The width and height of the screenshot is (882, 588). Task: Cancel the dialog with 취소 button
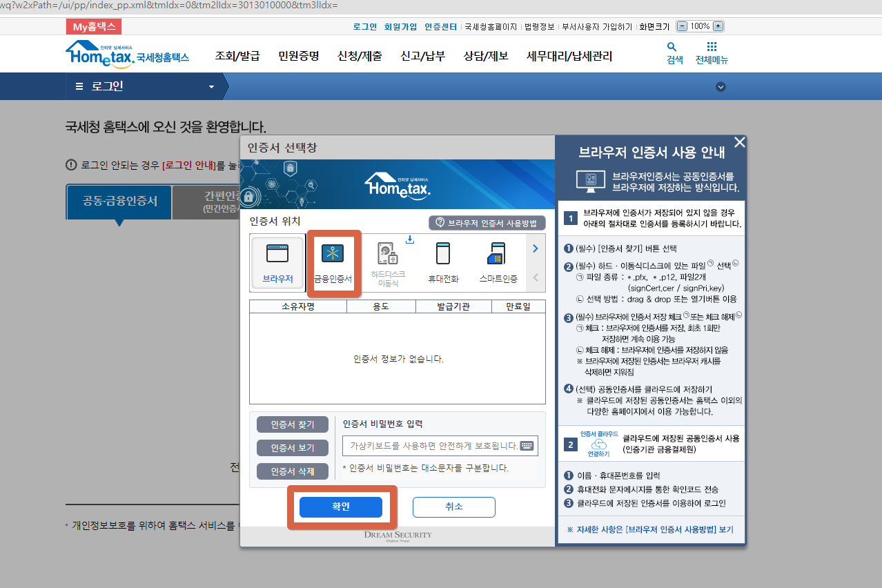454,507
